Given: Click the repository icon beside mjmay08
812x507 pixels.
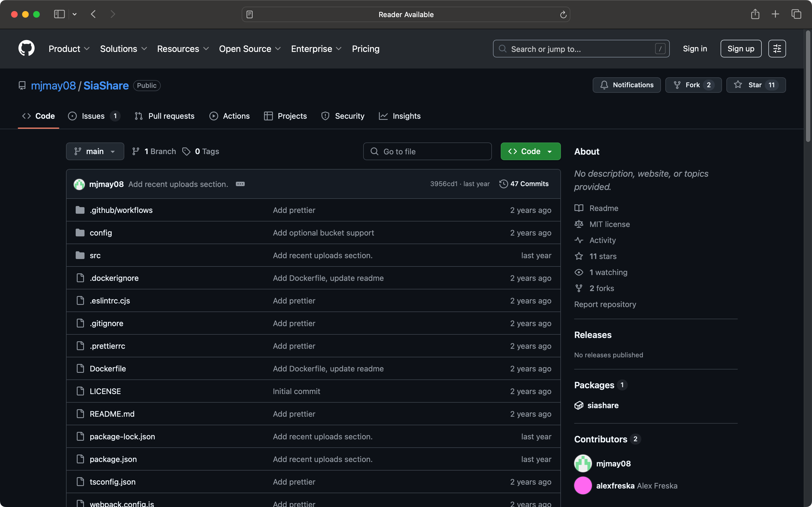Looking at the screenshot, I should pos(22,86).
